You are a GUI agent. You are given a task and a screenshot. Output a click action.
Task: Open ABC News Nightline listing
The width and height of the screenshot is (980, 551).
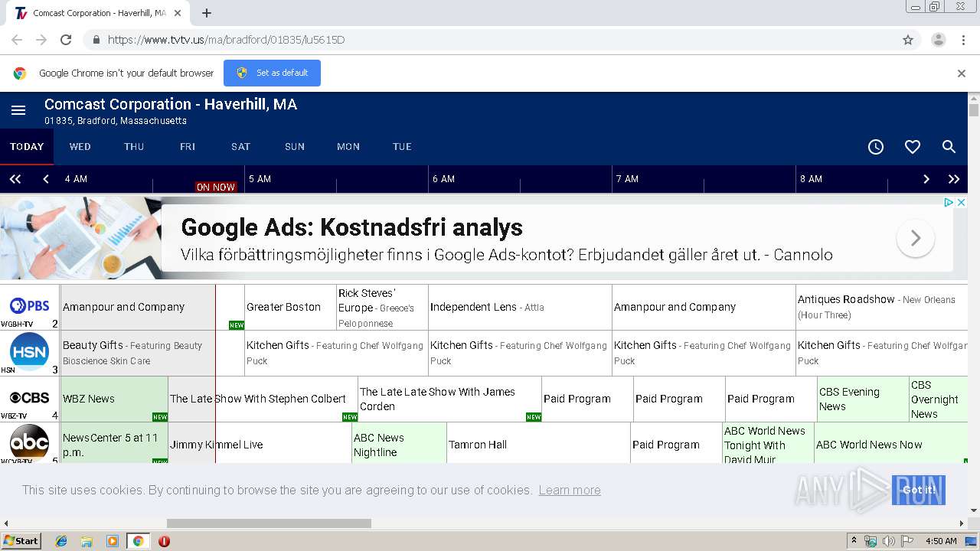pyautogui.click(x=399, y=444)
